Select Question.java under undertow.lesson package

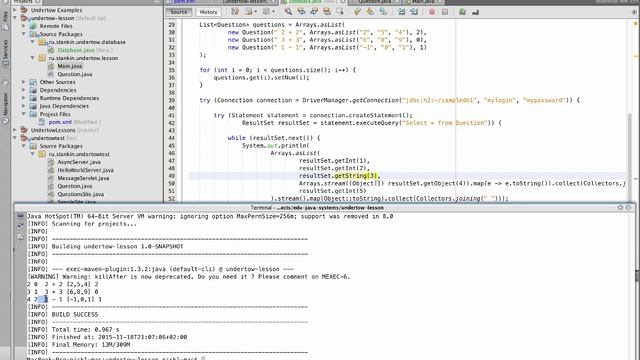click(x=74, y=74)
